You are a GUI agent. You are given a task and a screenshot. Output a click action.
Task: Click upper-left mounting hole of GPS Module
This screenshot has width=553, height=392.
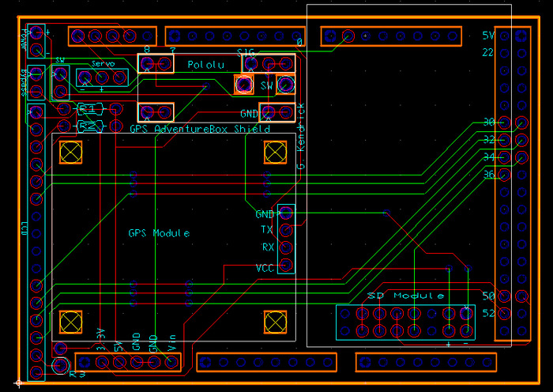[70, 153]
